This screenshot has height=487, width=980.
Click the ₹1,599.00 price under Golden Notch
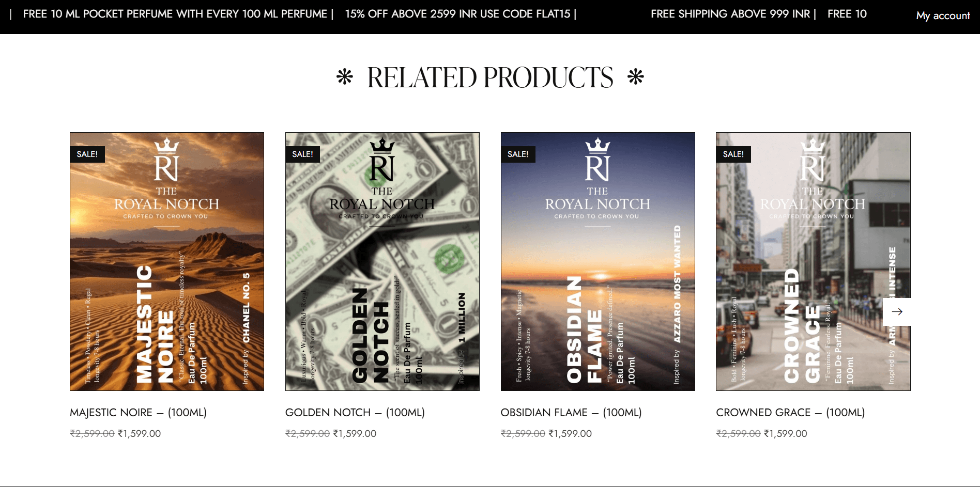tap(355, 434)
